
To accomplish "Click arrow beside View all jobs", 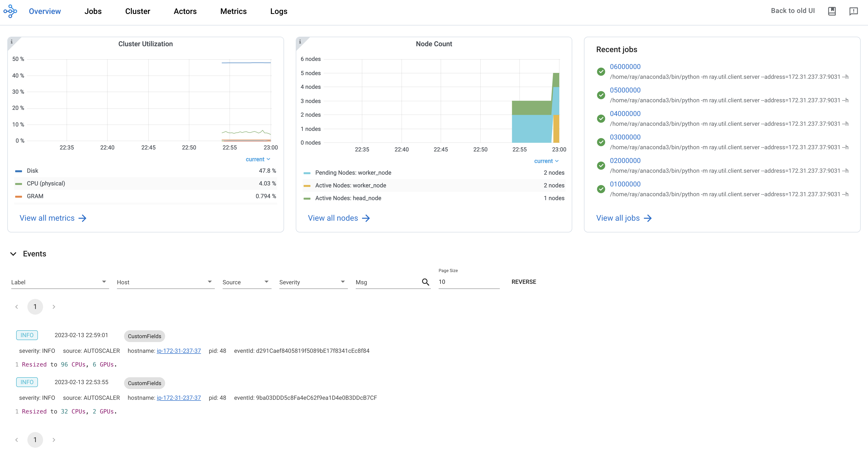I will [x=647, y=218].
